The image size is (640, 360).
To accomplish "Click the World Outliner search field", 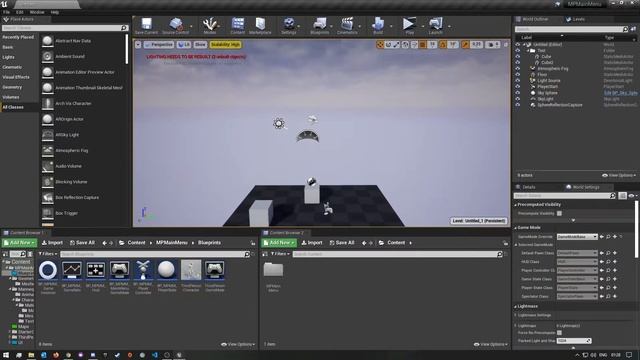I will click(x=571, y=29).
